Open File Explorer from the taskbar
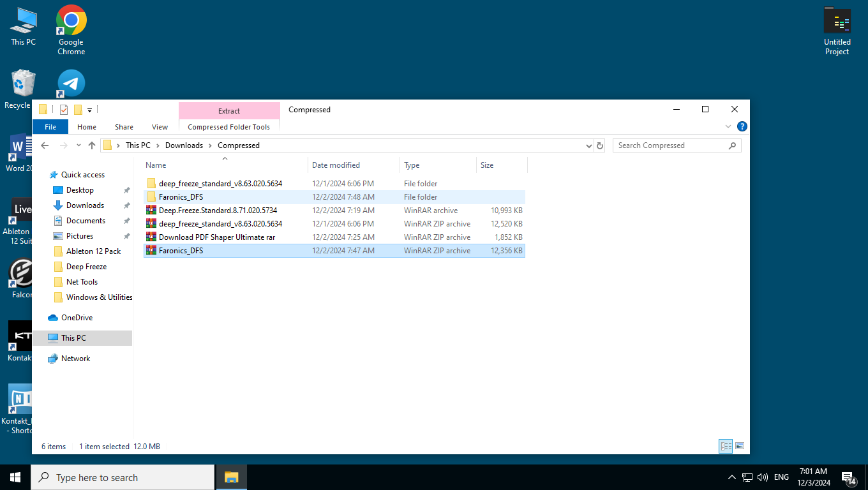 tap(231, 477)
